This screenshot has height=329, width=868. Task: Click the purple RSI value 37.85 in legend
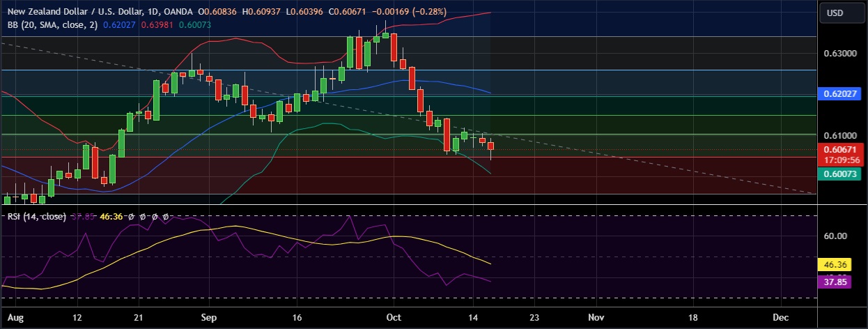82,217
